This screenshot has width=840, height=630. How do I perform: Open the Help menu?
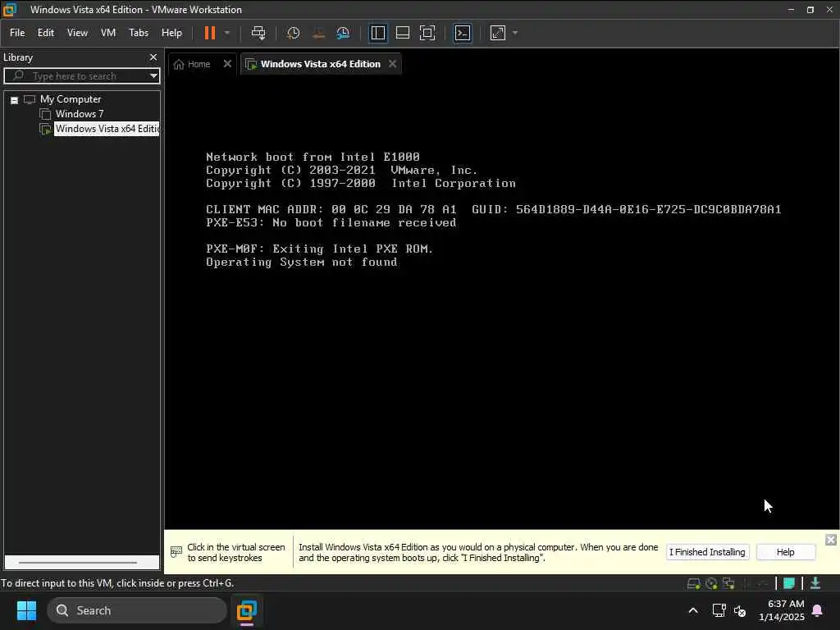[171, 33]
